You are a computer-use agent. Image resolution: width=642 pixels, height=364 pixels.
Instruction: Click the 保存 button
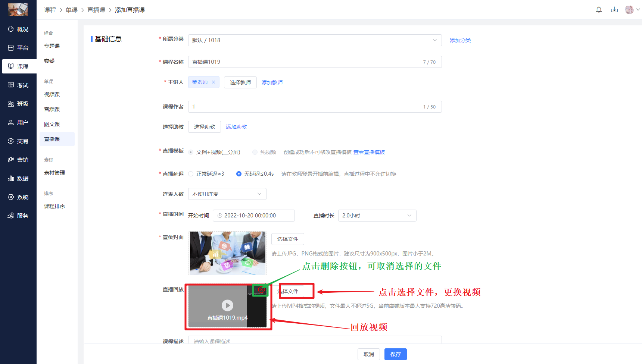396,354
